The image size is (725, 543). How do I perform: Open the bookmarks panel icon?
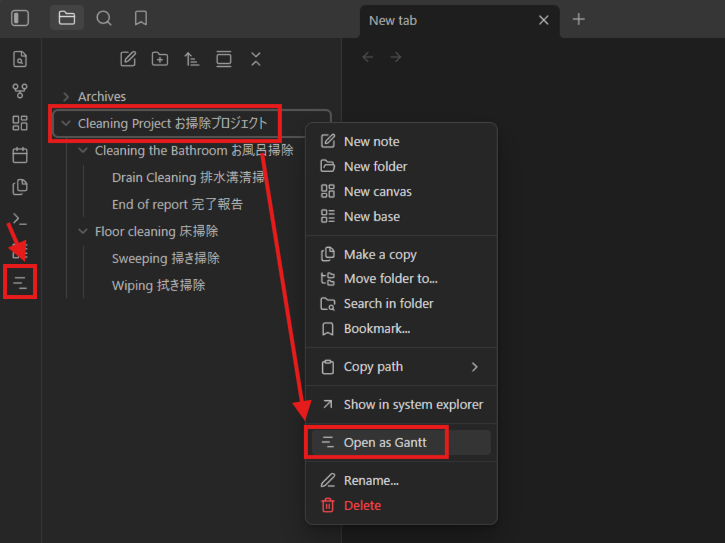click(141, 19)
